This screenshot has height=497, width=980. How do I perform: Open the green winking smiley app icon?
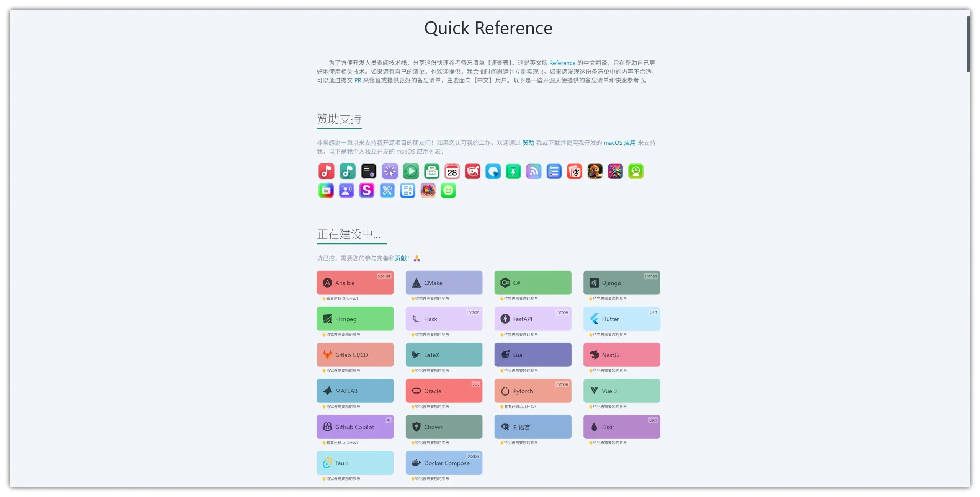pos(448,190)
